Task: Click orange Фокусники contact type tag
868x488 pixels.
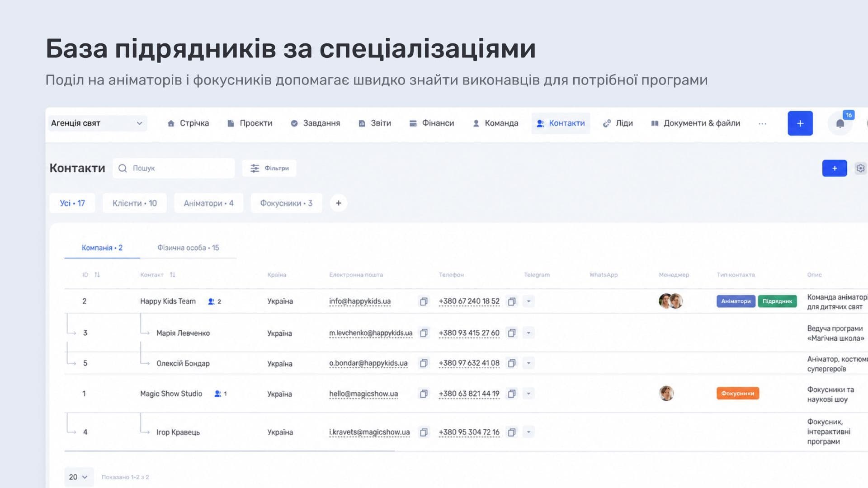Action: tap(738, 394)
